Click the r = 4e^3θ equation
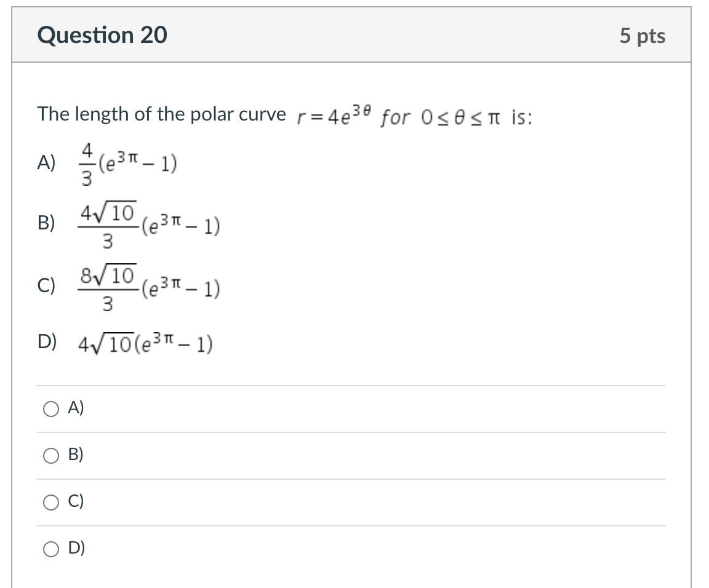This screenshot has width=709, height=588. (334, 115)
